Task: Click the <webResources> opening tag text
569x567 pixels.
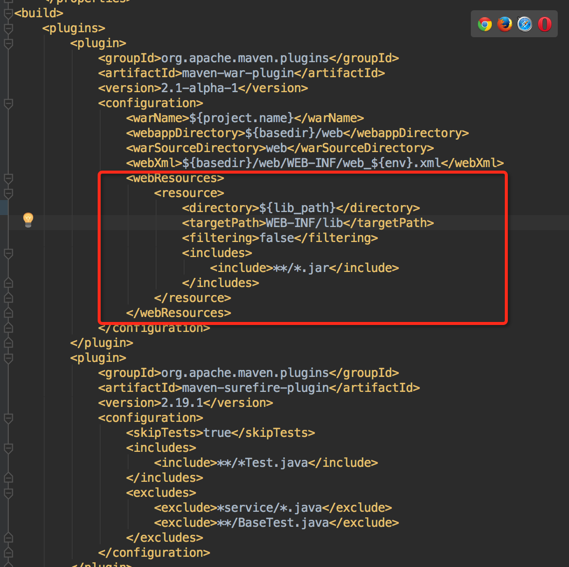Action: tap(175, 178)
